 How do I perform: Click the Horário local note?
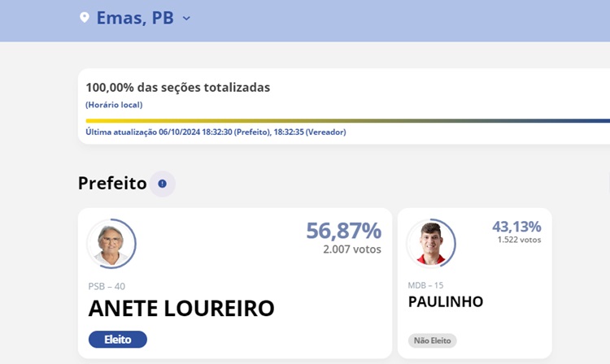click(114, 105)
